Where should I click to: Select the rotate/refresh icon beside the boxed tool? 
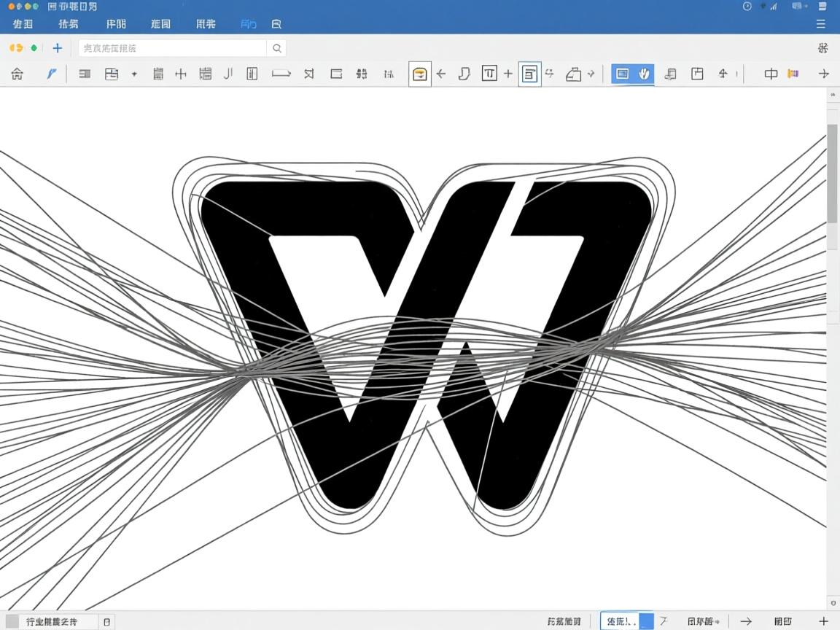[550, 74]
